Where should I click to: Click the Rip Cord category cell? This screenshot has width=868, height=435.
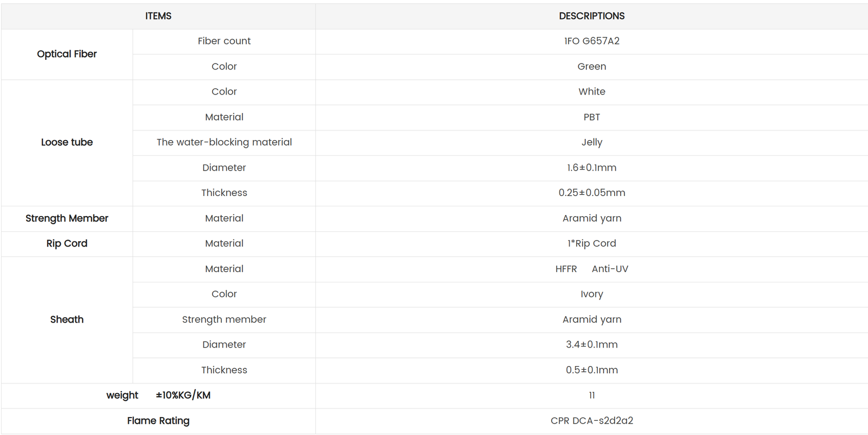[x=67, y=243]
